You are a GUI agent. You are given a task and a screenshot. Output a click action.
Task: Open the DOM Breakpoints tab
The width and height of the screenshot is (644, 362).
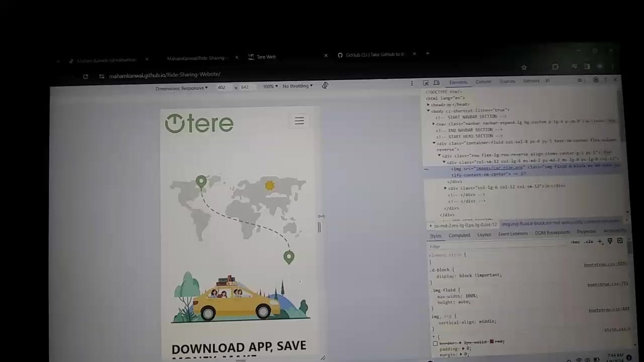click(x=552, y=233)
